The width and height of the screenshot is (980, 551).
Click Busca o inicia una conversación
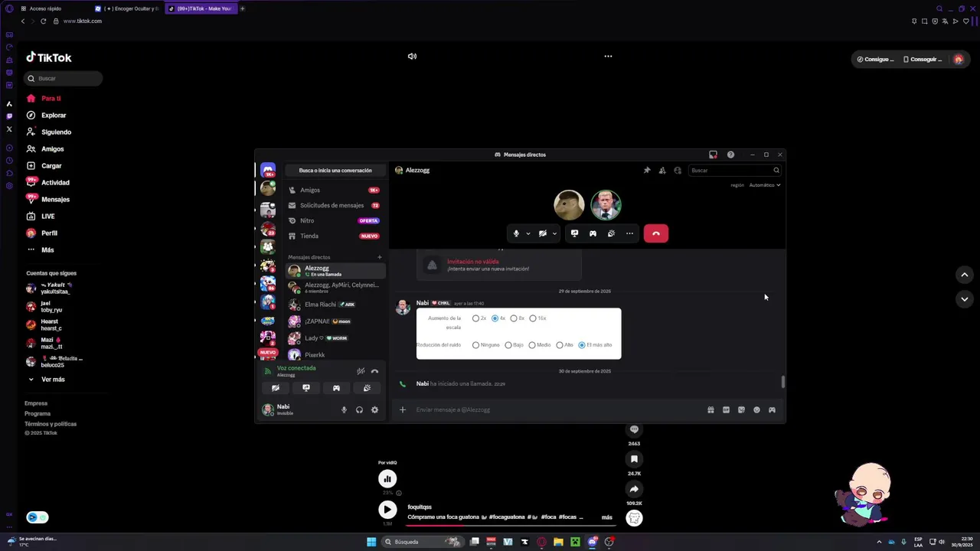[x=335, y=171]
